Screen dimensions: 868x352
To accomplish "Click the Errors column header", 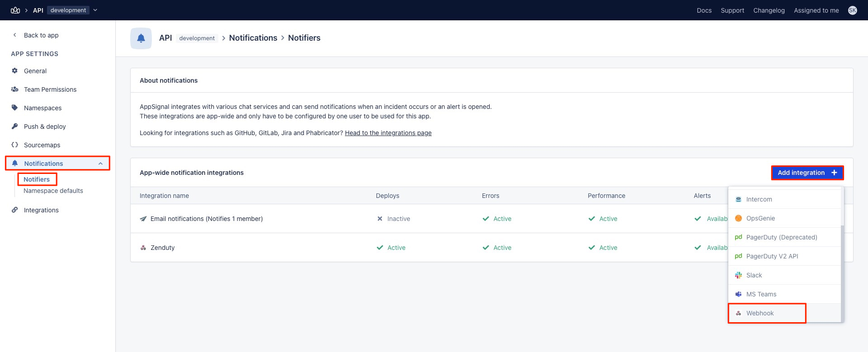I will (x=491, y=196).
